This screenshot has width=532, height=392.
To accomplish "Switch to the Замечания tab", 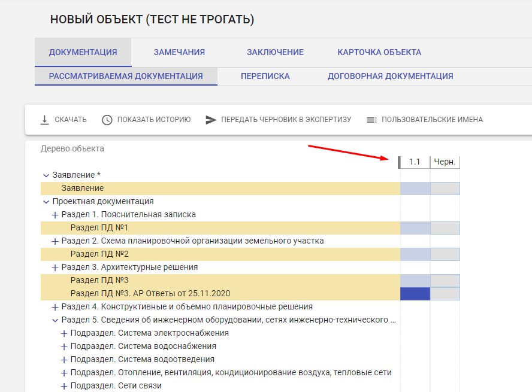I will coord(179,52).
